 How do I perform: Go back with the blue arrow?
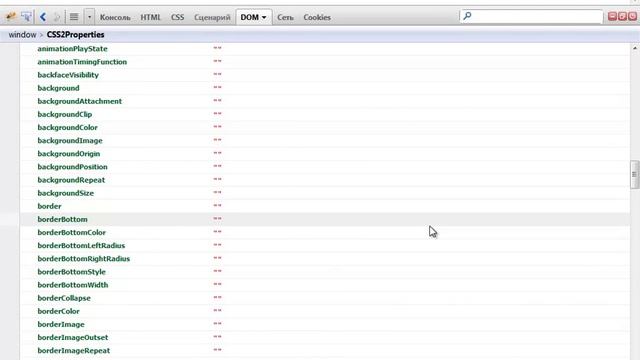tap(43, 17)
